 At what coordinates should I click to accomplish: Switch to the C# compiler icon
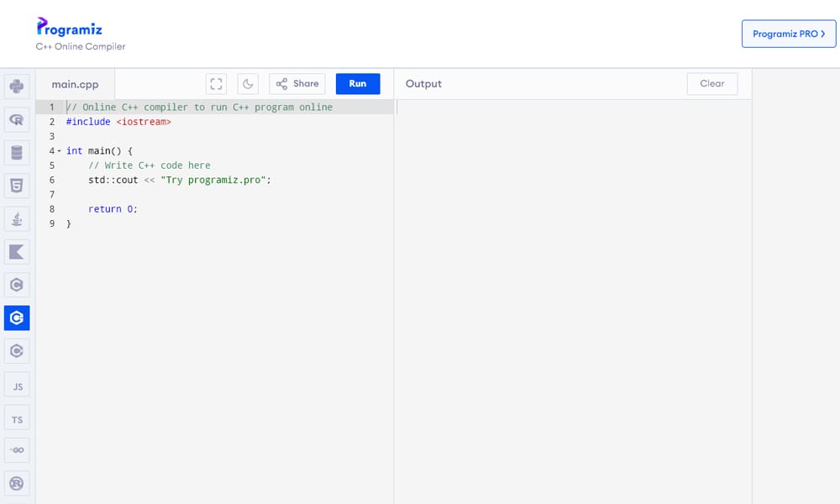17,350
